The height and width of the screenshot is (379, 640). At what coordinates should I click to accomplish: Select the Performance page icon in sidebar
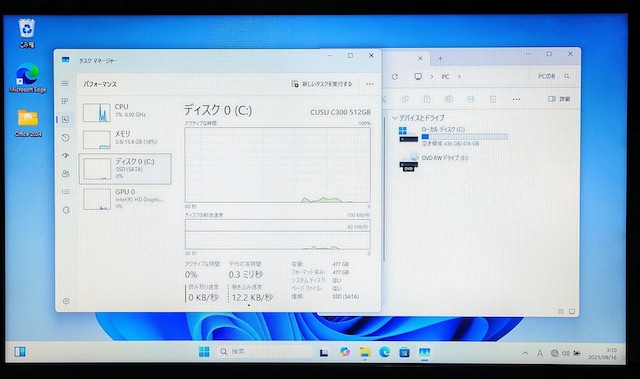click(x=65, y=120)
